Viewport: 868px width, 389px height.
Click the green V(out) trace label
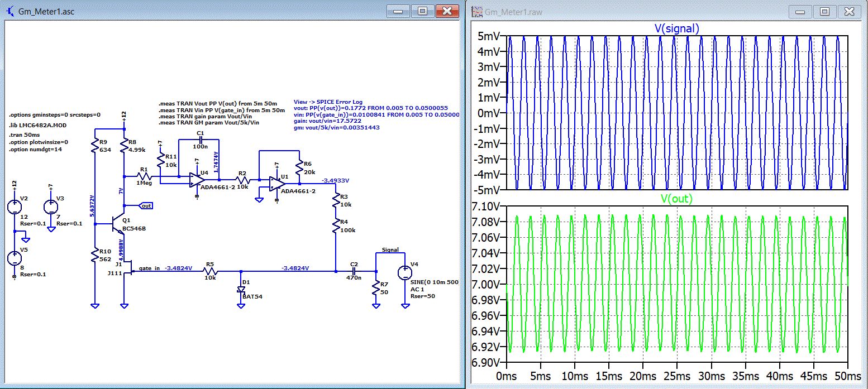(x=676, y=199)
